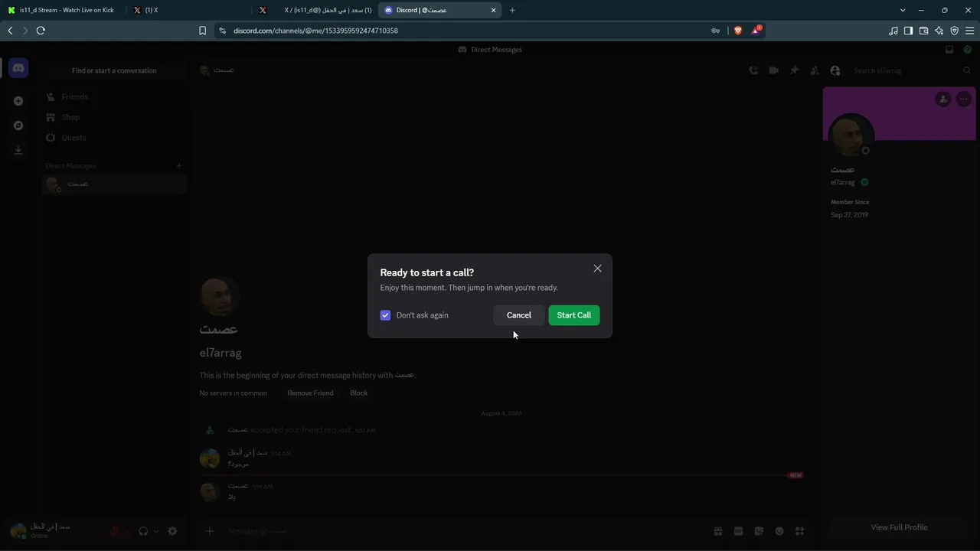
Task: Open the Quests section
Action: pos(115,138)
